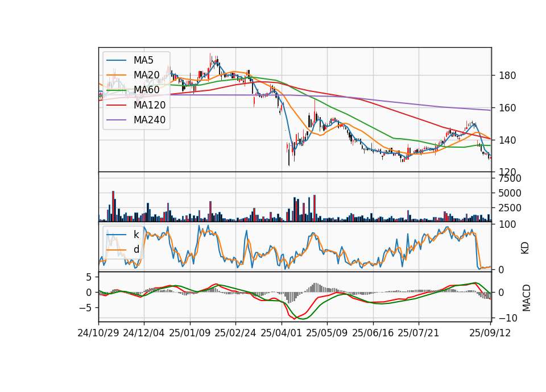546x392 pixels.
Task: Click the 5000 volume axis tick
Action: coord(510,193)
